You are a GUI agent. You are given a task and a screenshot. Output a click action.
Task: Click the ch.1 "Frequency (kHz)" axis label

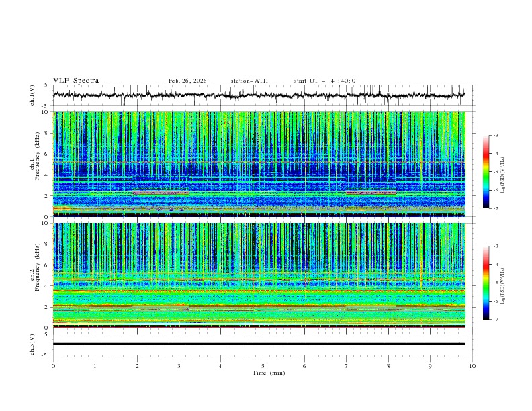[38, 156]
